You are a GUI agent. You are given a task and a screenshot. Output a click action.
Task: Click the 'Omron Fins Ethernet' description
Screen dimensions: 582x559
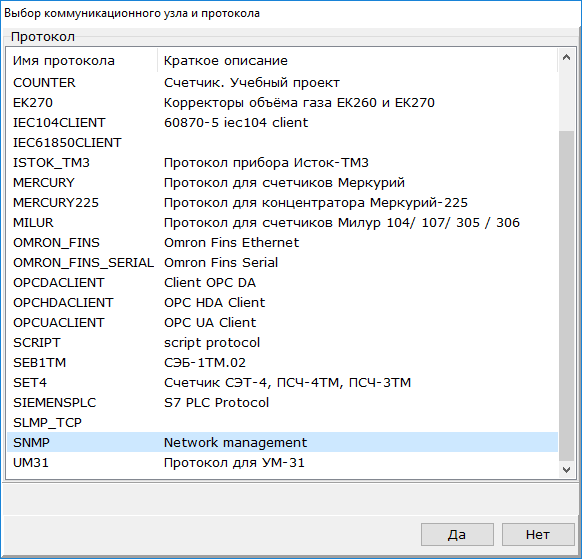pyautogui.click(x=232, y=243)
